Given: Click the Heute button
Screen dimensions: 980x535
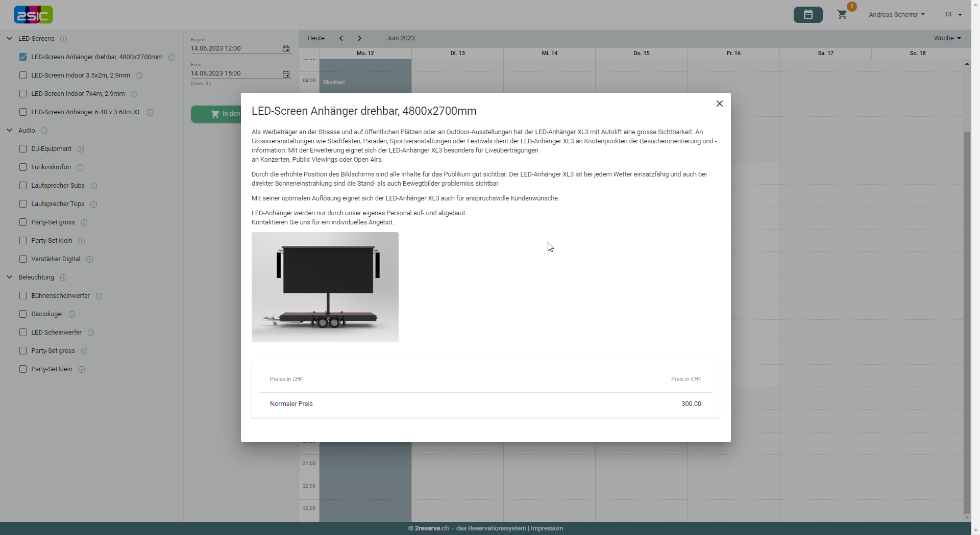Looking at the screenshot, I should pos(315,38).
